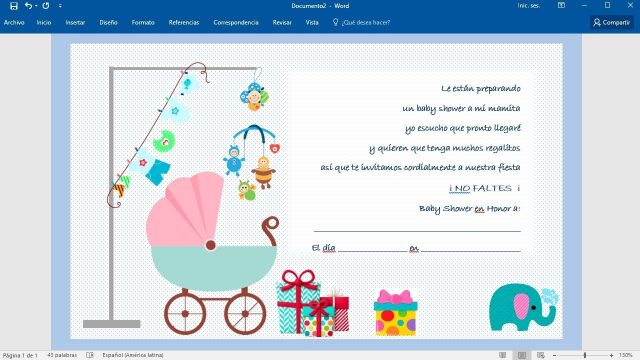Switch to Read Mode view
Image resolution: width=640 pixels, height=360 pixels.
(x=503, y=355)
